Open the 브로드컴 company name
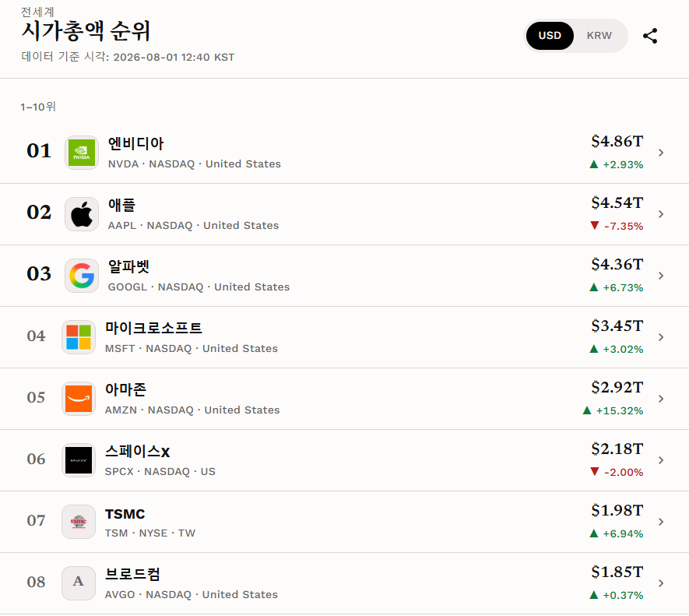The image size is (689, 616). pos(132,574)
